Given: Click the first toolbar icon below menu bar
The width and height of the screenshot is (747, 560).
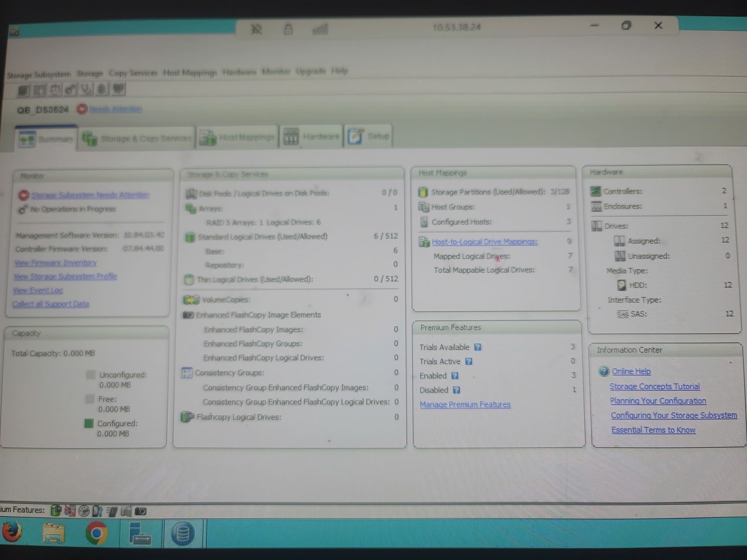Looking at the screenshot, I should coord(23,90).
